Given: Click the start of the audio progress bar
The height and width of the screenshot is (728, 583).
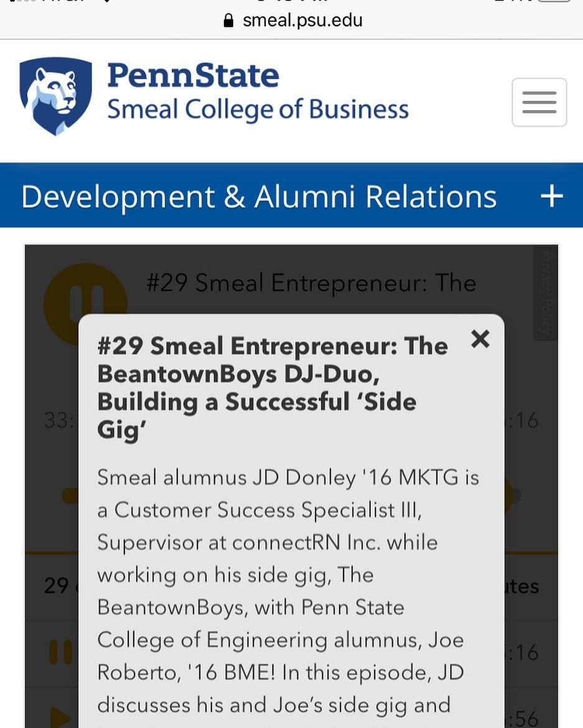Looking at the screenshot, I should pos(70,496).
